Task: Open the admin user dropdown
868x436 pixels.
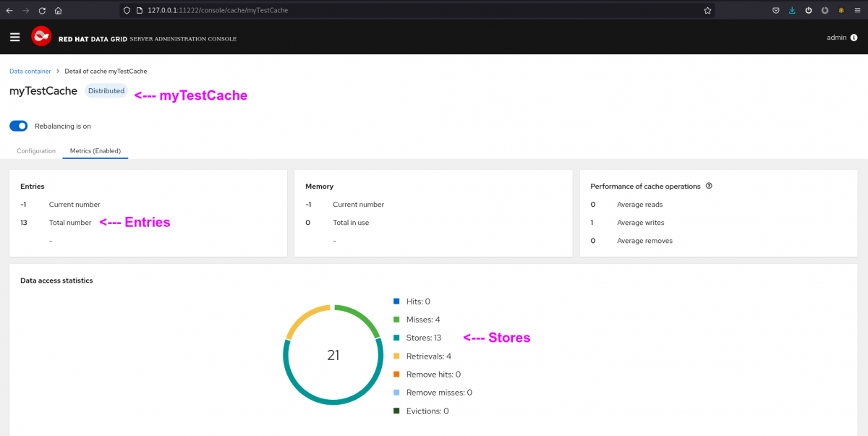Action: pos(836,38)
